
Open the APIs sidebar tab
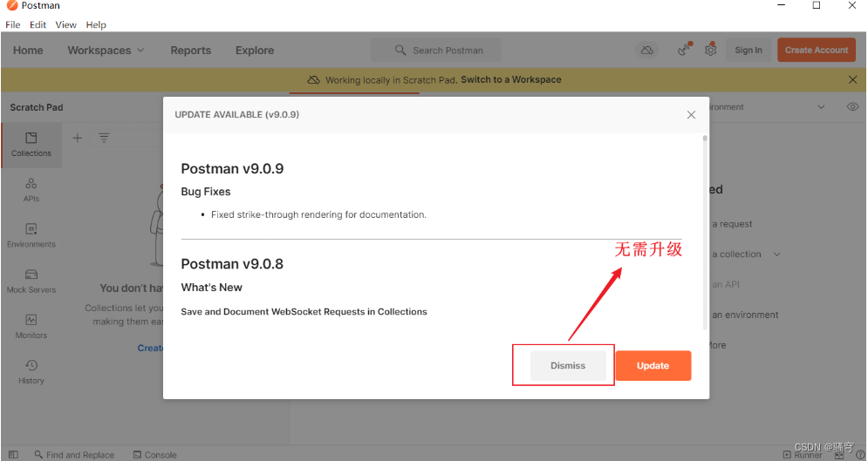[31, 190]
